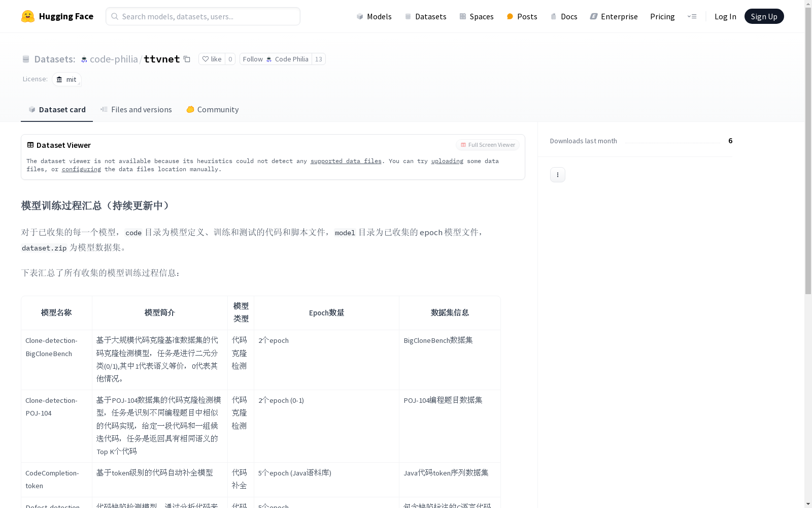Switch to Files and versions tab
Screen dimensions: 812x508
click(x=136, y=109)
